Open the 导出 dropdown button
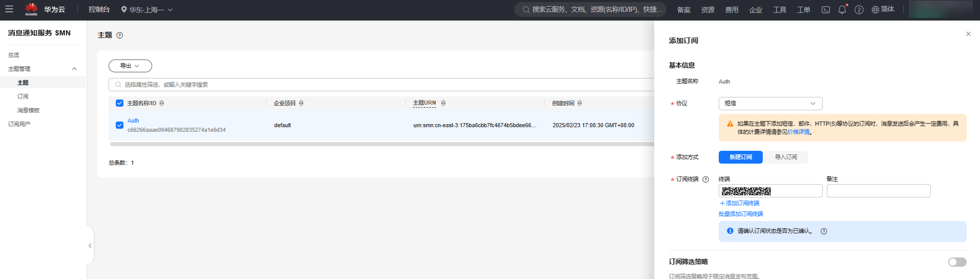The height and width of the screenshot is (279, 980). 130,66
